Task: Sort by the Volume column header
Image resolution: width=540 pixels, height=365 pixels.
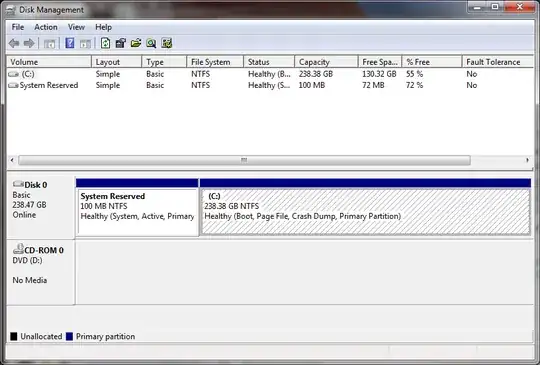Action: [x=49, y=62]
